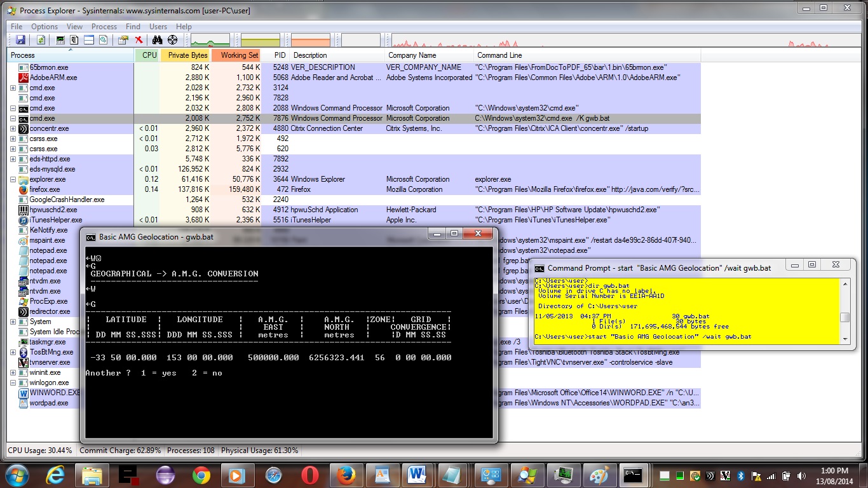Toggle the lower pane view icon
Screen dimensions: 868x488
89,40
